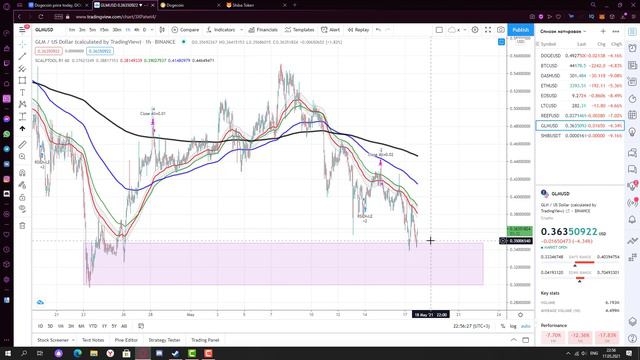Open the ideas lightbulb sidebar icon

tap(632, 131)
